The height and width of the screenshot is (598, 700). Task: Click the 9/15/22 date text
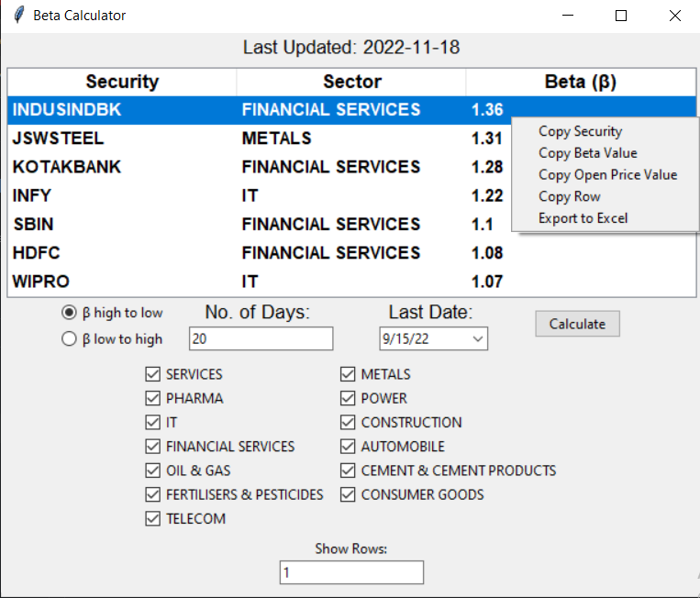[406, 338]
